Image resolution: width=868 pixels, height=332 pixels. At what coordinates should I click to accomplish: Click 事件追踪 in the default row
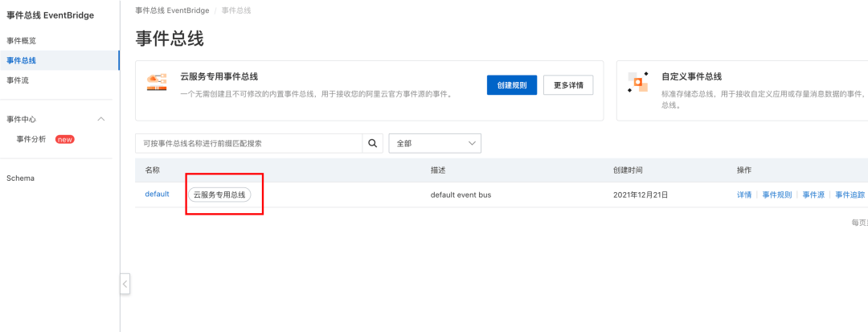(x=850, y=195)
